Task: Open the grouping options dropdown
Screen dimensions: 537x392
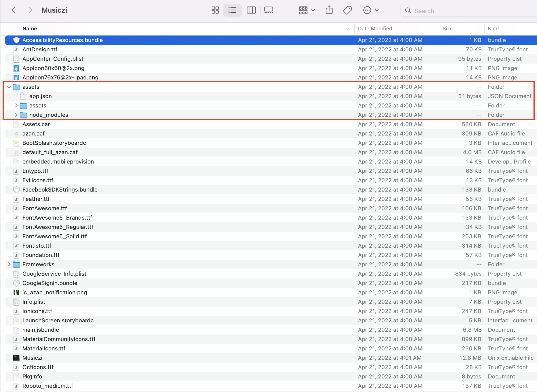Action: (x=307, y=10)
